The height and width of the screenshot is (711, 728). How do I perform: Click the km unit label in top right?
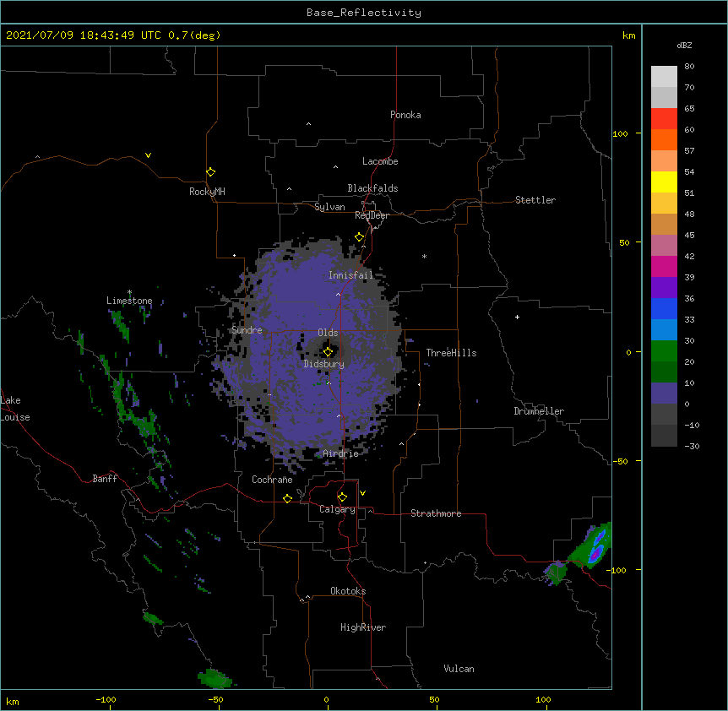pyautogui.click(x=629, y=35)
